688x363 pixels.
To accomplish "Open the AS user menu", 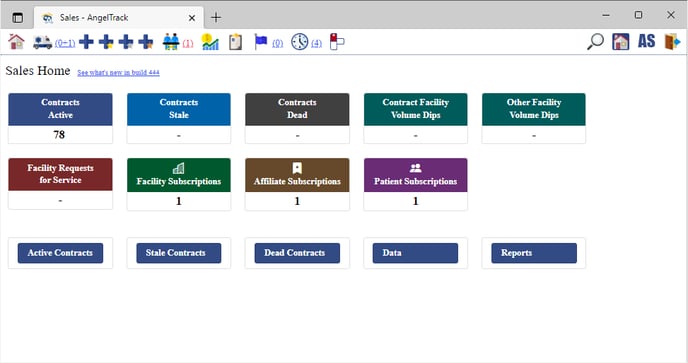I will [646, 41].
